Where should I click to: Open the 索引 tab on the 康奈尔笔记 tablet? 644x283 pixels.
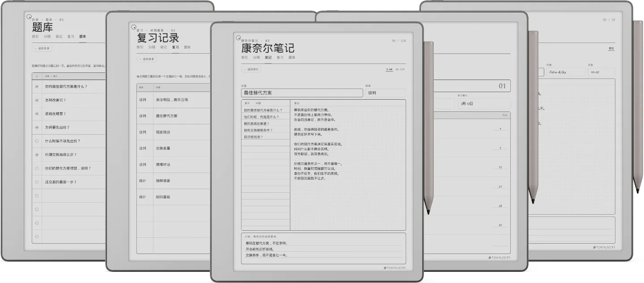click(x=245, y=57)
